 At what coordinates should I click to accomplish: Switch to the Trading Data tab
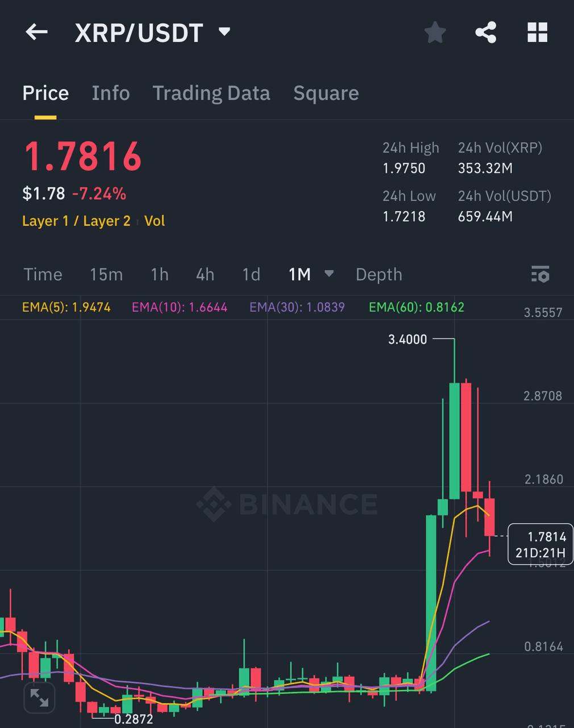click(x=211, y=93)
